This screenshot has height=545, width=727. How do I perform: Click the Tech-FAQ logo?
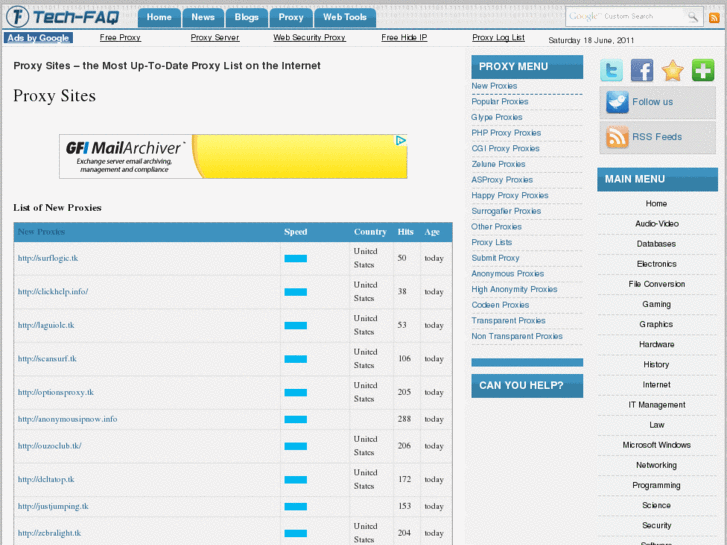(63, 17)
